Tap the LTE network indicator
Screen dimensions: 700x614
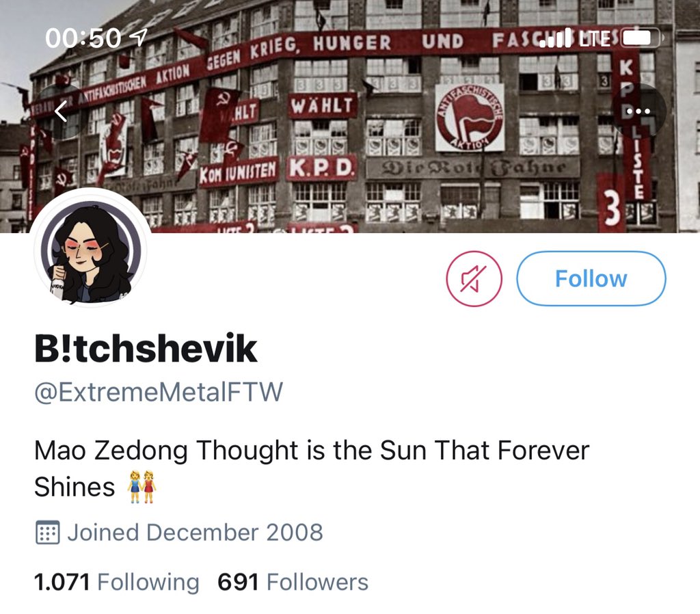pos(595,38)
